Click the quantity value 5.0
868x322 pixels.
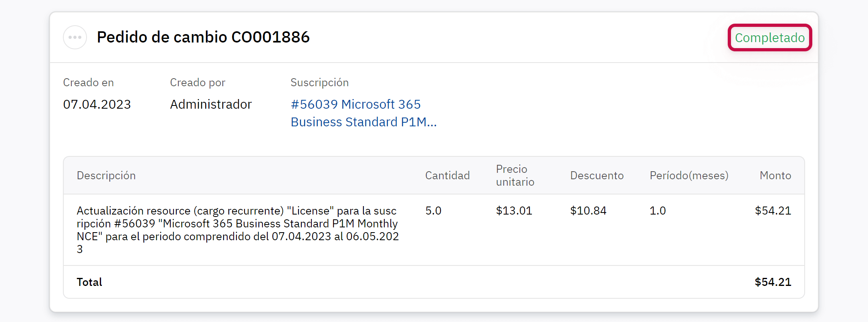pyautogui.click(x=433, y=211)
